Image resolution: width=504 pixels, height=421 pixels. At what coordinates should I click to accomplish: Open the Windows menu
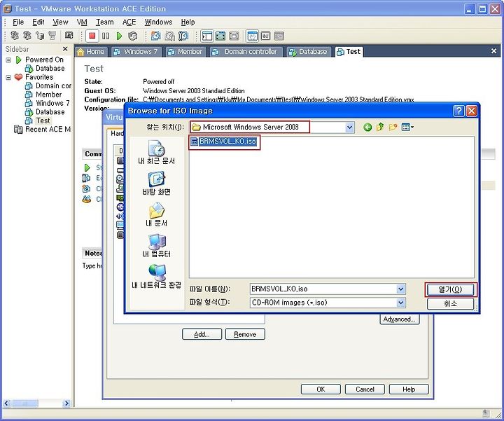click(158, 22)
